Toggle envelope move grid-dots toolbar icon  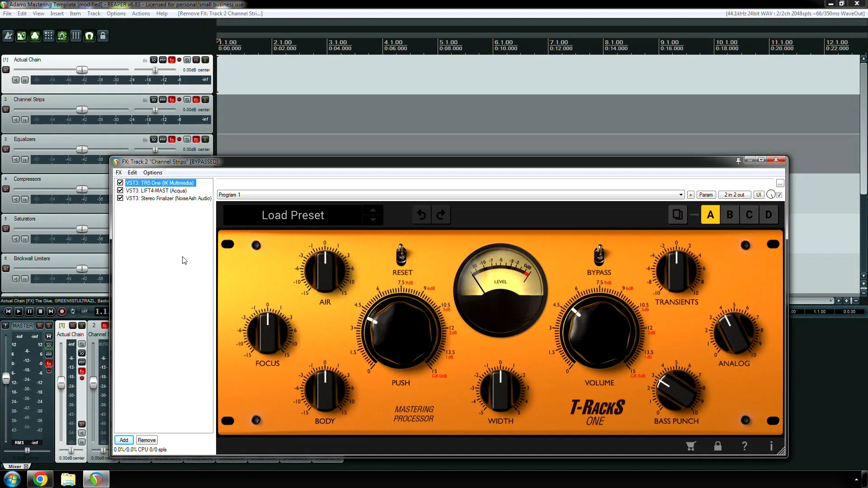(48, 36)
